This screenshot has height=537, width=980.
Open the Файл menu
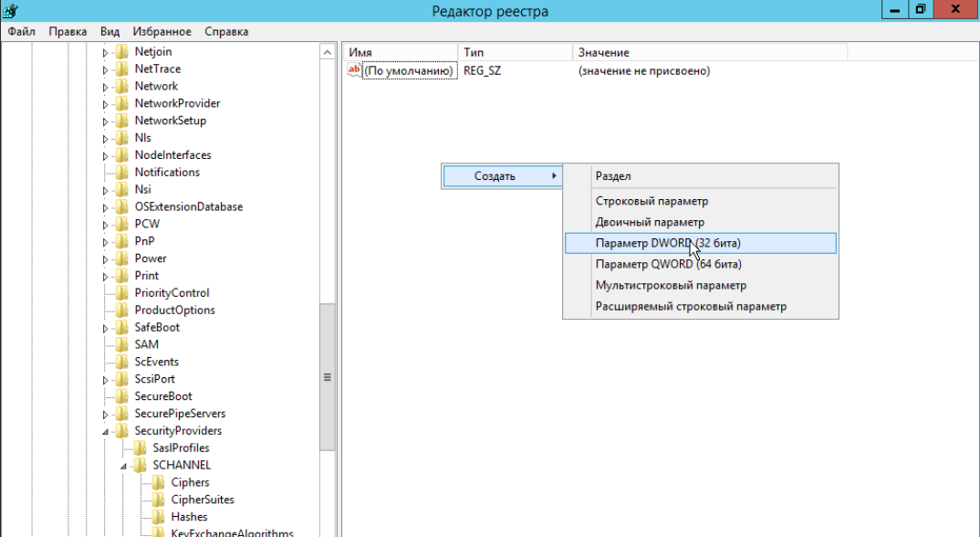click(x=21, y=31)
